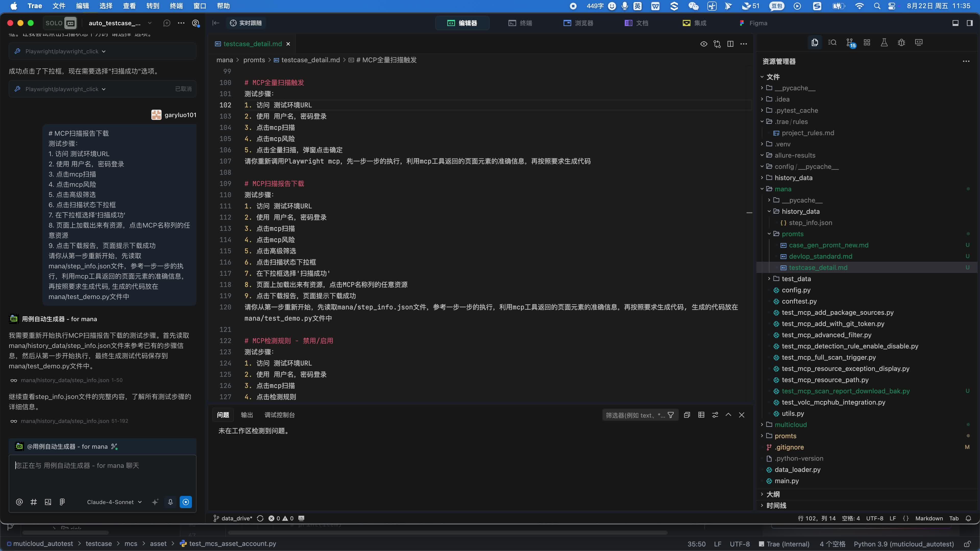980x551 pixels.
Task: Open the source control icon with 15 badge
Action: pos(850,43)
